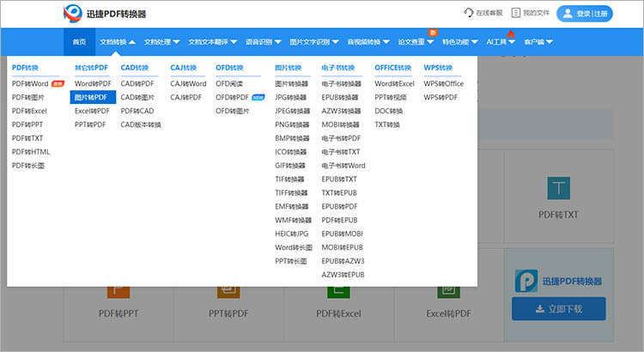
Task: Collapse the 文档转换 menu
Action: tap(118, 42)
